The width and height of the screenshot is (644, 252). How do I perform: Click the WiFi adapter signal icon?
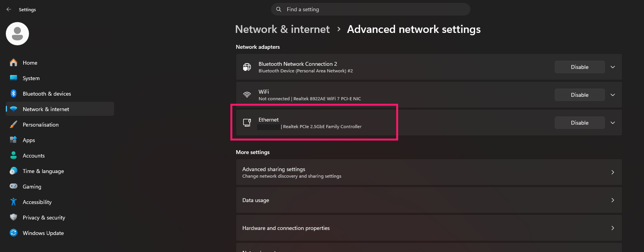[247, 95]
